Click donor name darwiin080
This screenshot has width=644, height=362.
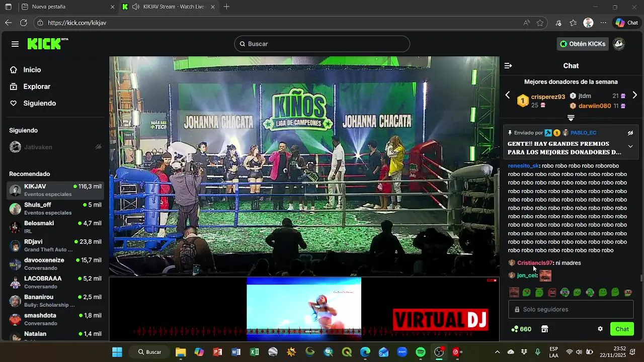[595, 106]
